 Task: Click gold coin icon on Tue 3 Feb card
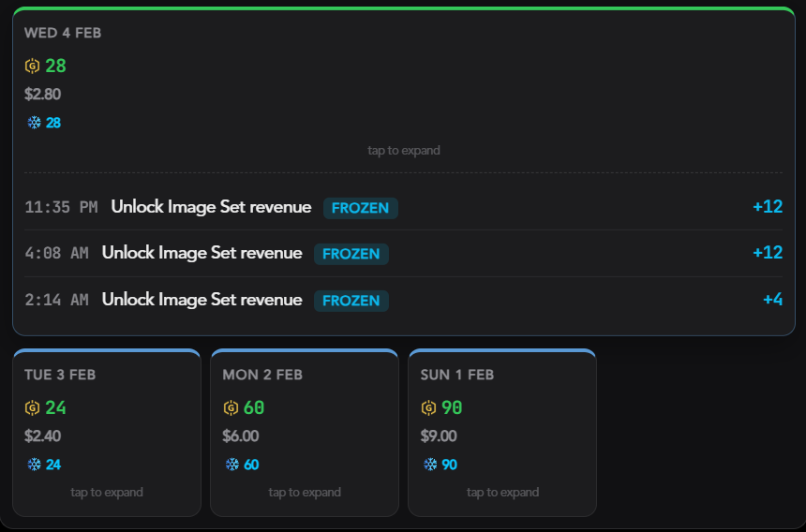click(32, 408)
